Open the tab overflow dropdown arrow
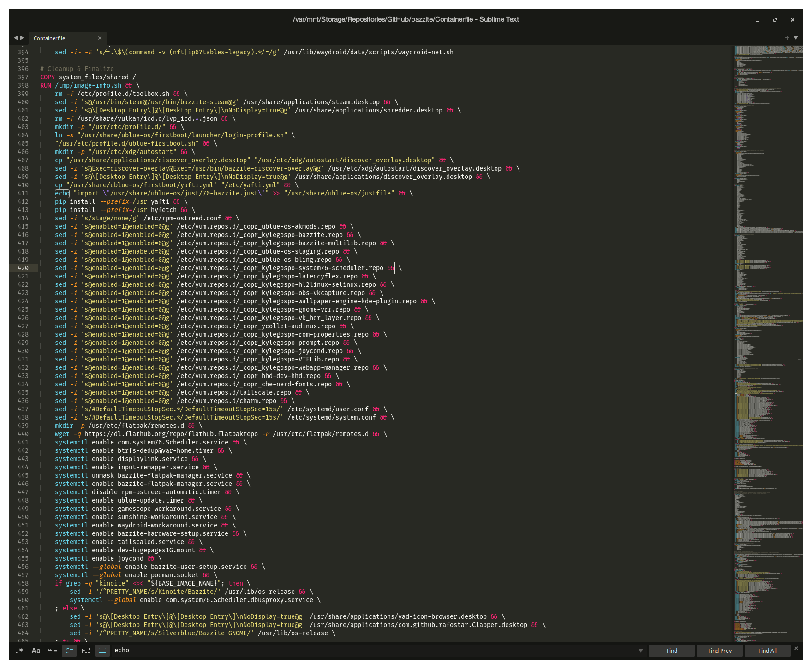 click(795, 37)
